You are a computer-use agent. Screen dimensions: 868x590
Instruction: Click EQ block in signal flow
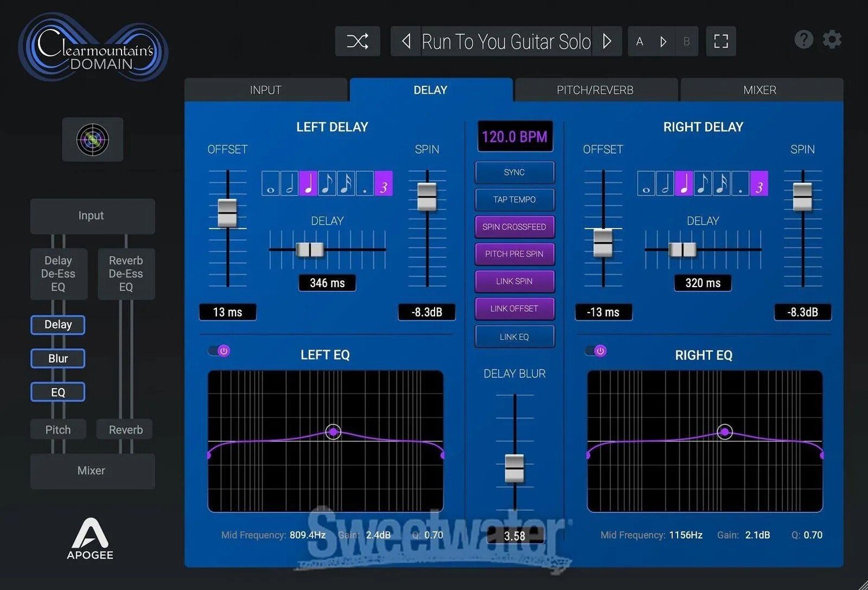pos(58,393)
